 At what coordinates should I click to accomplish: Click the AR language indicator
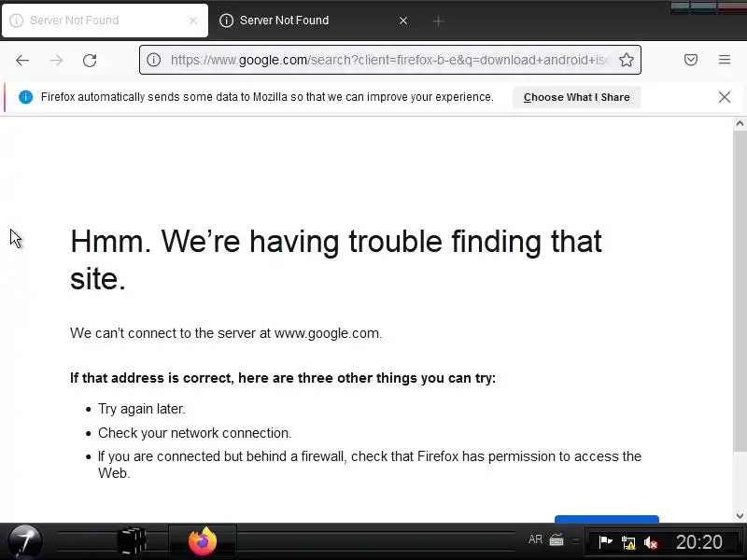535,539
